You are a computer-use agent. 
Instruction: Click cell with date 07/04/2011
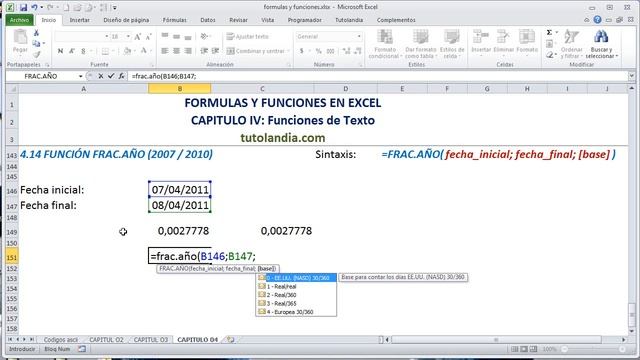180,190
